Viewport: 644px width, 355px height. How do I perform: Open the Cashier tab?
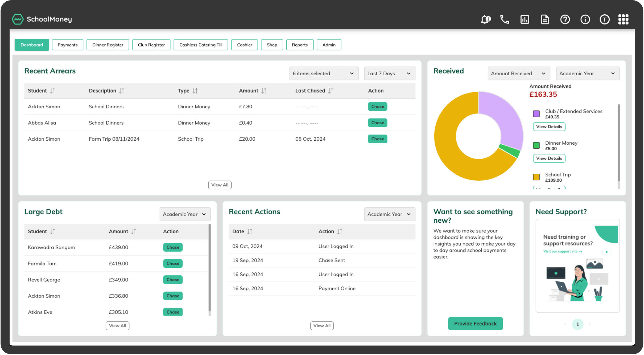pos(245,45)
